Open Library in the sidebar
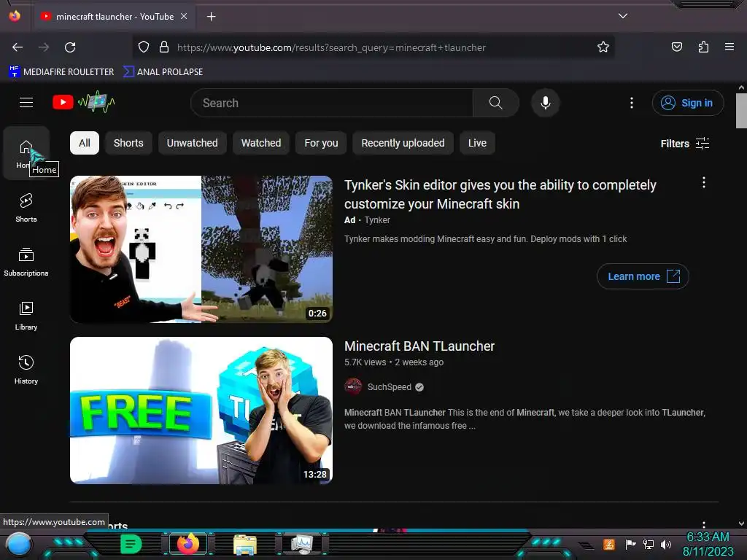747x560 pixels. [26, 315]
